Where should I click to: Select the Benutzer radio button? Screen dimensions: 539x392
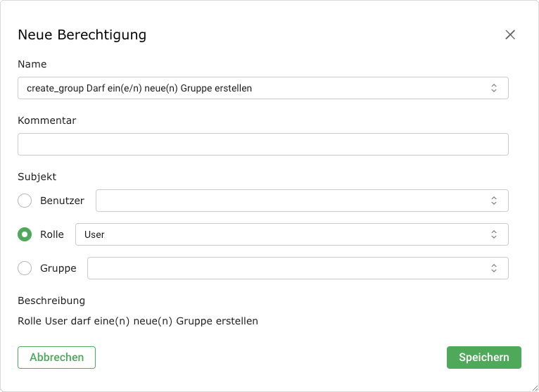coord(25,201)
